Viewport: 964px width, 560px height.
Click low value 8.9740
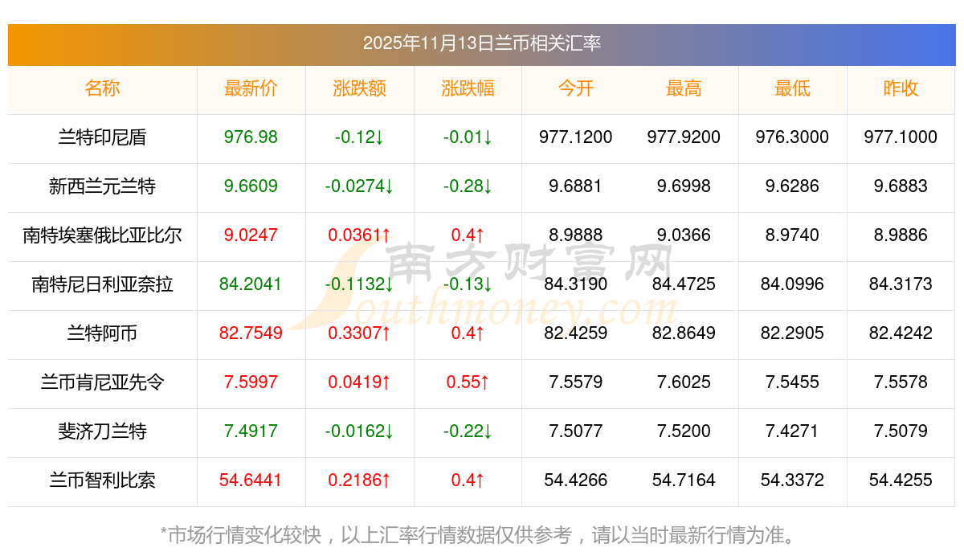792,235
